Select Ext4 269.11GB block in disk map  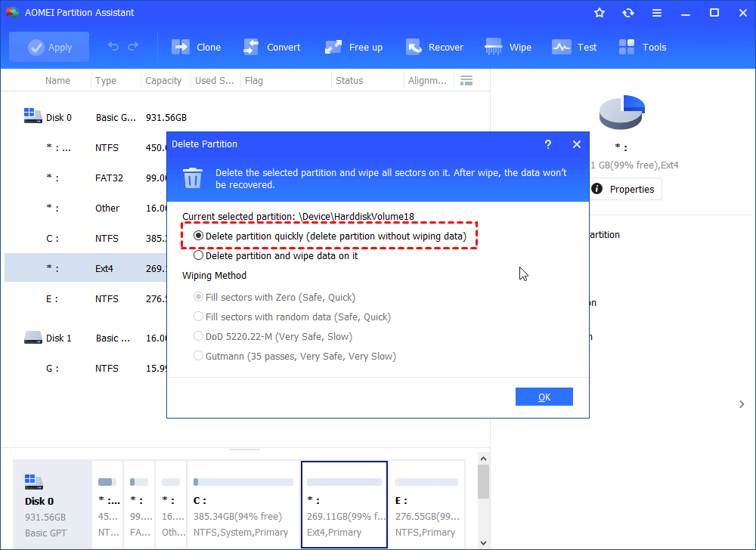pos(344,504)
